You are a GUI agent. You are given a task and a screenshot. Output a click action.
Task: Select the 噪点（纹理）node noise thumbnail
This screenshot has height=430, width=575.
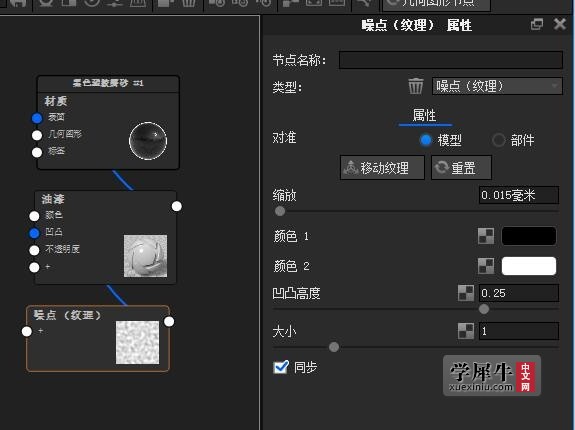point(138,342)
